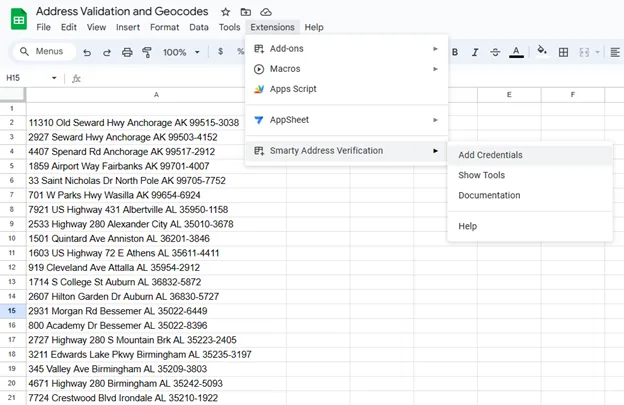Click the Menus search box
This screenshot has width=624, height=405.
point(42,52)
